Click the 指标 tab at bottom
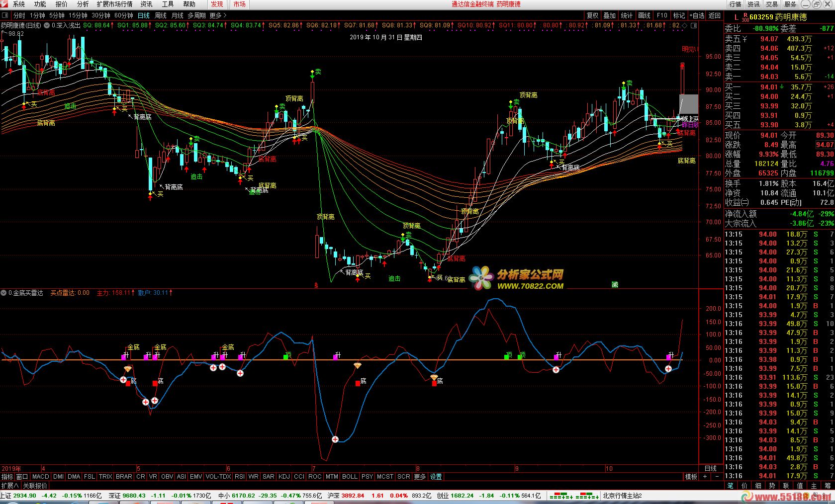 click(7, 477)
